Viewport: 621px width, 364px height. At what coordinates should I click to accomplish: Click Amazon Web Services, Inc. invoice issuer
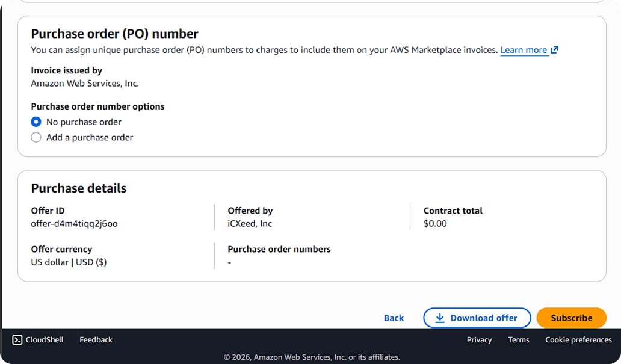[x=85, y=84]
